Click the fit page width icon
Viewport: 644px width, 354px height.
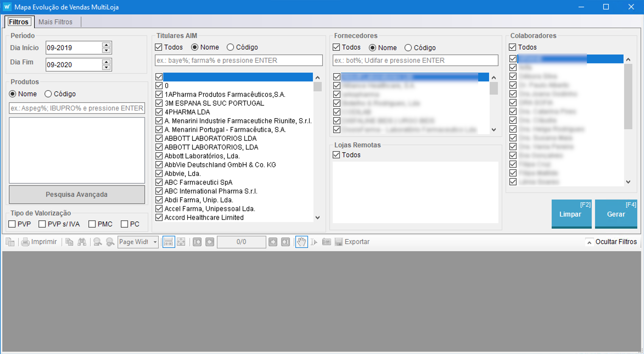(x=168, y=242)
